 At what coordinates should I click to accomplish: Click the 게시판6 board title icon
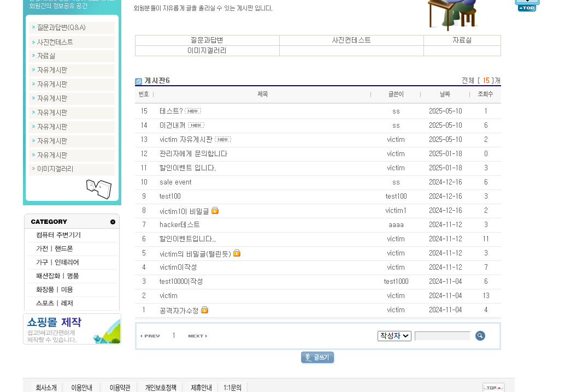click(138, 81)
